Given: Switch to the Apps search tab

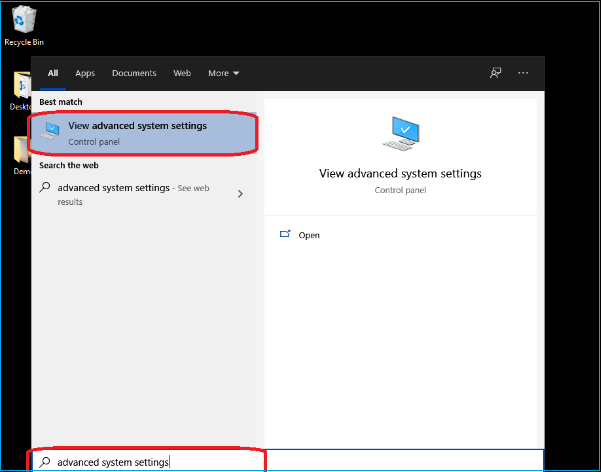Looking at the screenshot, I should pos(85,73).
